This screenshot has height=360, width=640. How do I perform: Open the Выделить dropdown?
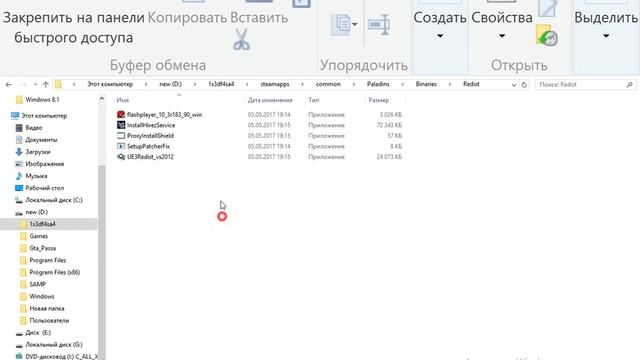click(606, 26)
